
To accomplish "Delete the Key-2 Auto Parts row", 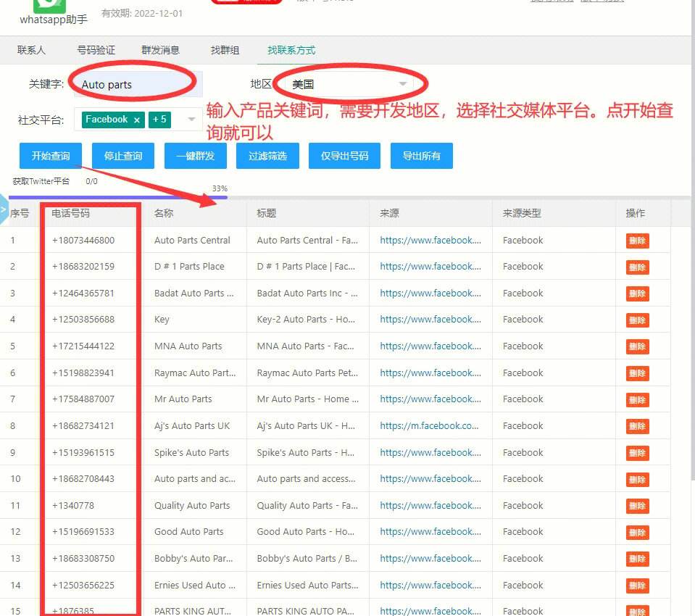I will click(637, 320).
